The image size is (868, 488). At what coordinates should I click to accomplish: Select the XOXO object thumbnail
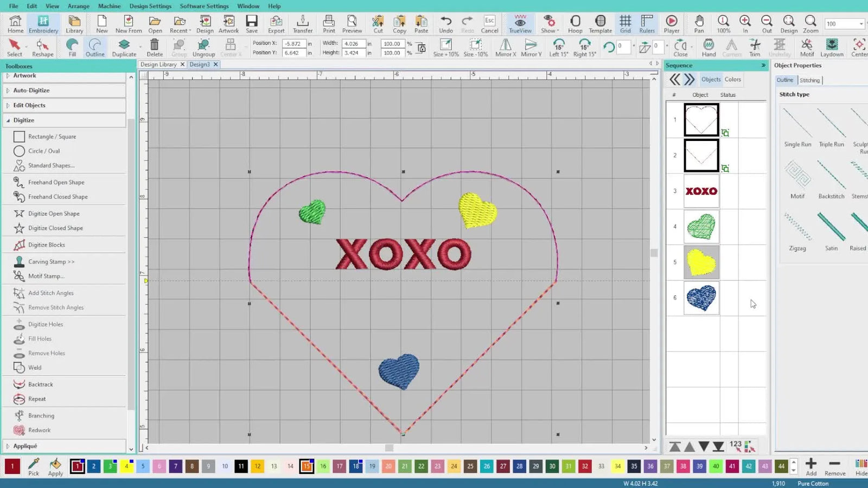[x=701, y=191]
